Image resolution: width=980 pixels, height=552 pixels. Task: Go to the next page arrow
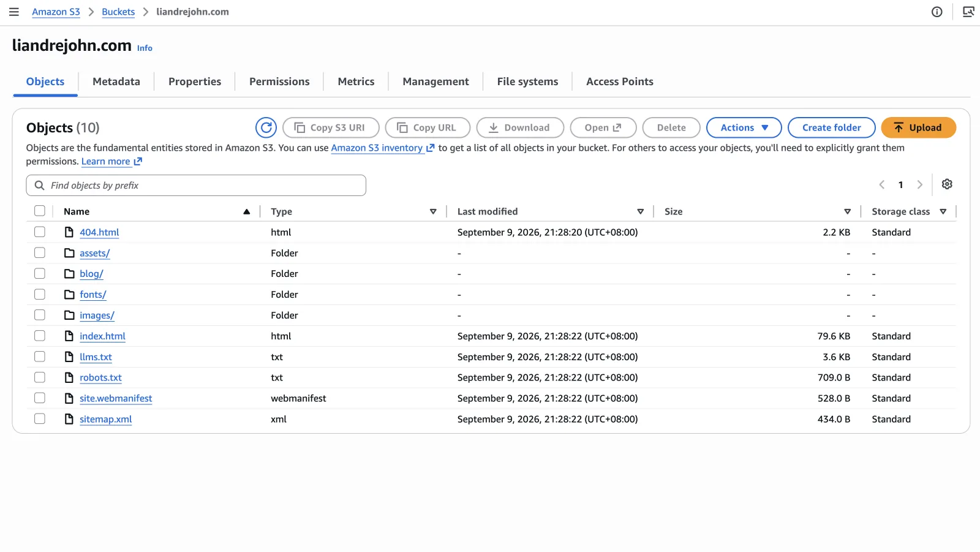point(919,184)
